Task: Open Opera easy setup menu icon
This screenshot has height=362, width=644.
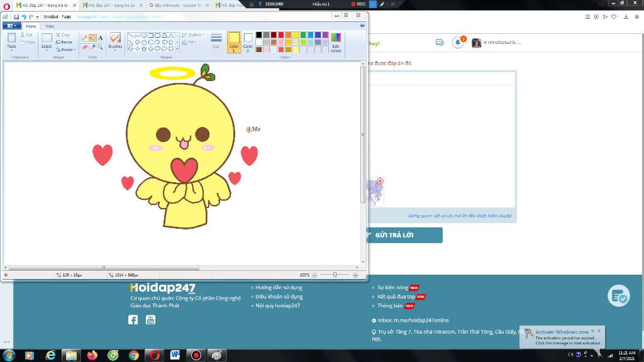Action: (637, 17)
